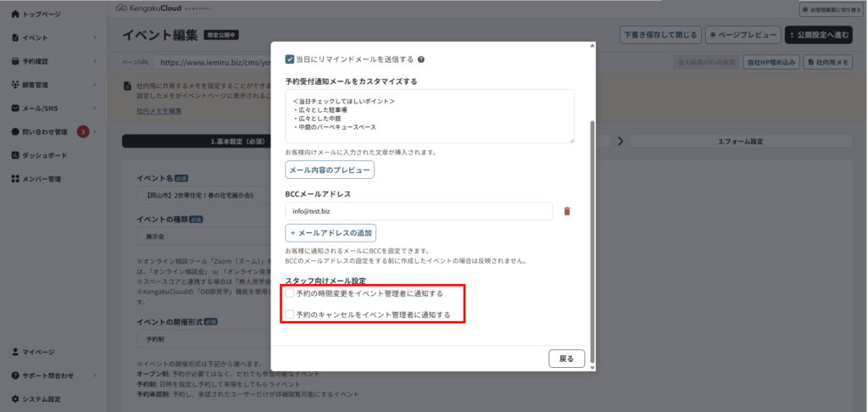Open the イベントの種類 dropdown showing 展示会
Viewport: 868px width, 412px height.
click(203, 236)
